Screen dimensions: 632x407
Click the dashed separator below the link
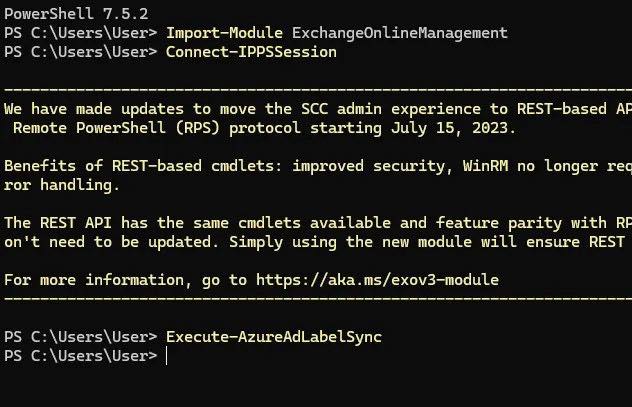point(318,299)
